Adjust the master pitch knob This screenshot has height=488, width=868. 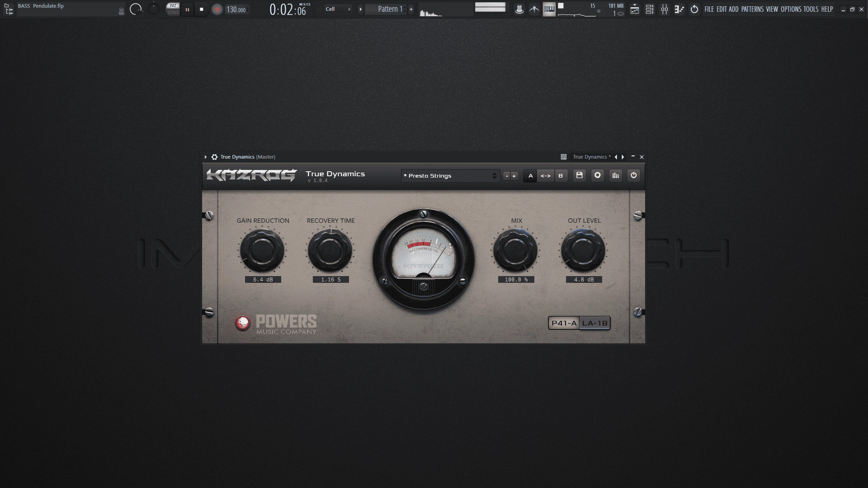click(154, 9)
